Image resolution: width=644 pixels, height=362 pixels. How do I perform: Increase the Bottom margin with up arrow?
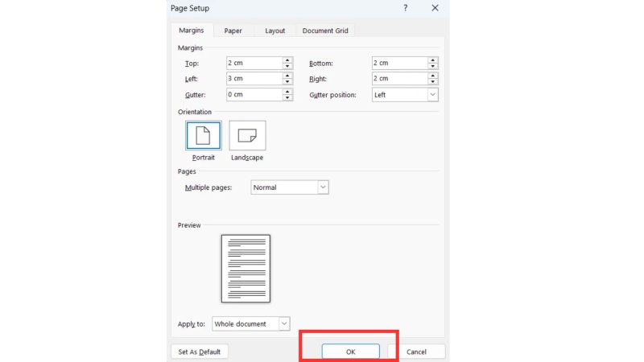[x=433, y=60]
